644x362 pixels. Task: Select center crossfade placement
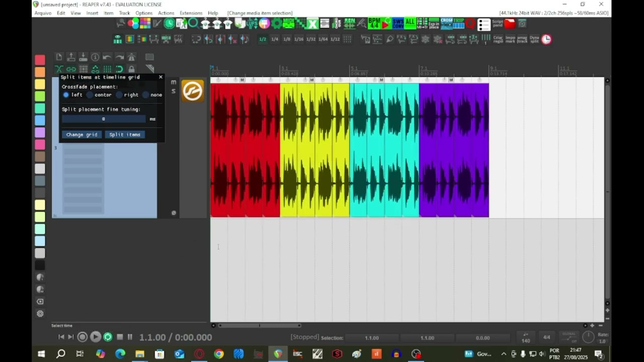[90, 95]
